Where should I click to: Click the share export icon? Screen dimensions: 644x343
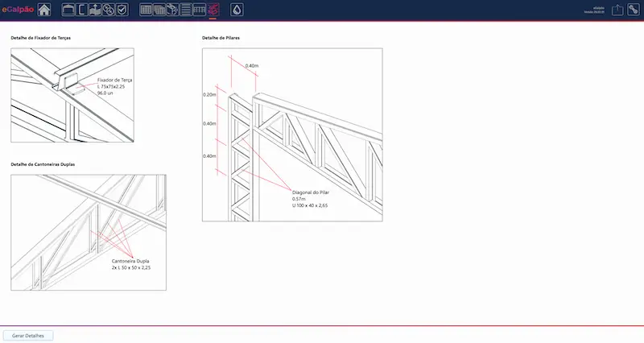pyautogui.click(x=617, y=10)
